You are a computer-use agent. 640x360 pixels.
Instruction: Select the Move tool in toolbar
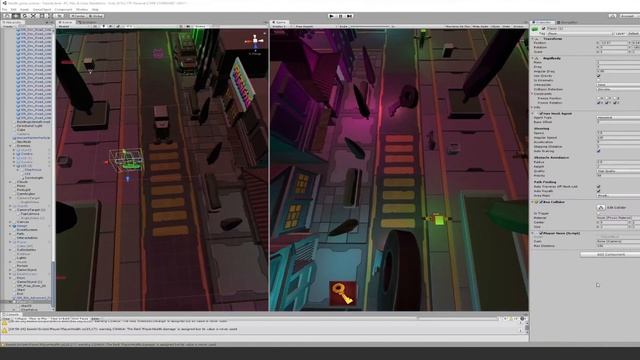(x=16, y=16)
